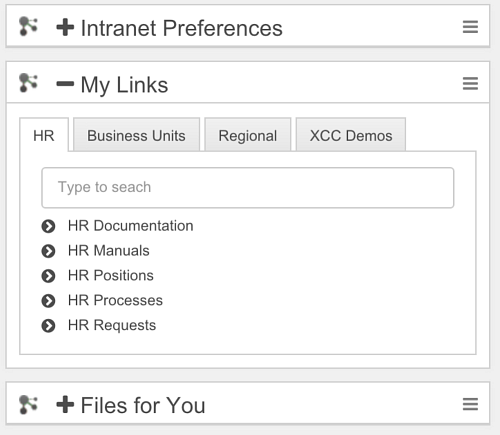Viewport: 500px width, 435px height.
Task: Select the HR tab
Action: click(x=44, y=135)
